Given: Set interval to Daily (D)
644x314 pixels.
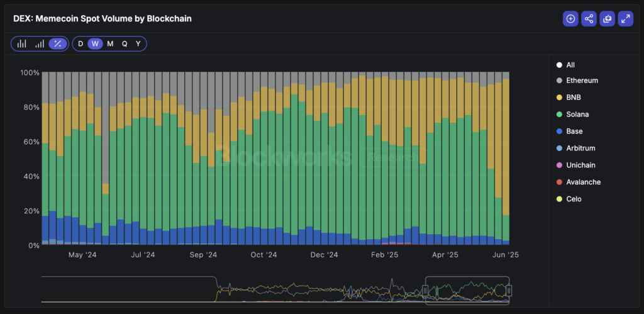Looking at the screenshot, I should (x=80, y=43).
